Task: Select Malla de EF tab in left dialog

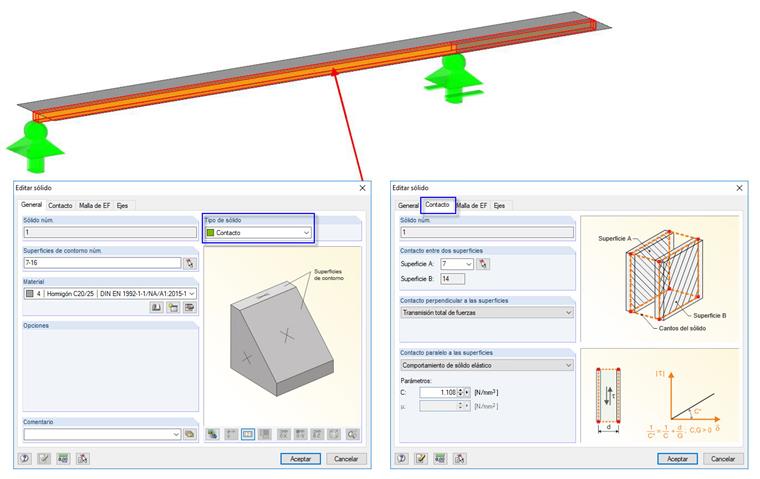Action: 95,206
